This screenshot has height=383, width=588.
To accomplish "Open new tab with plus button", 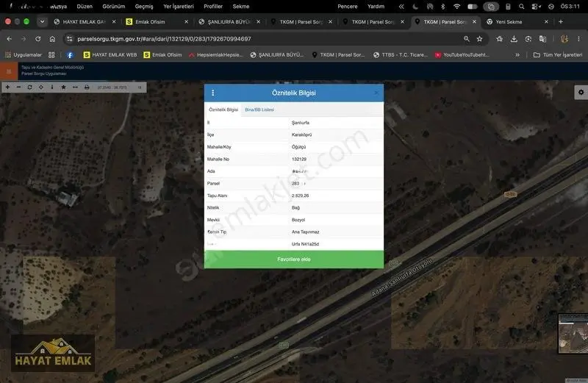I will point(561,22).
